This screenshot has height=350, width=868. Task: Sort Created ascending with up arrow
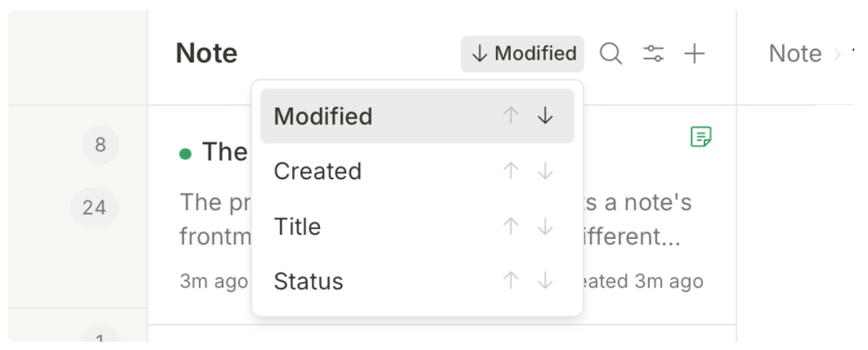[510, 171]
